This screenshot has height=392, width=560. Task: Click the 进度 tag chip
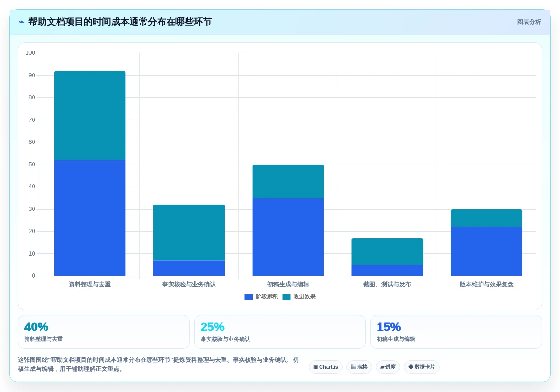(388, 367)
